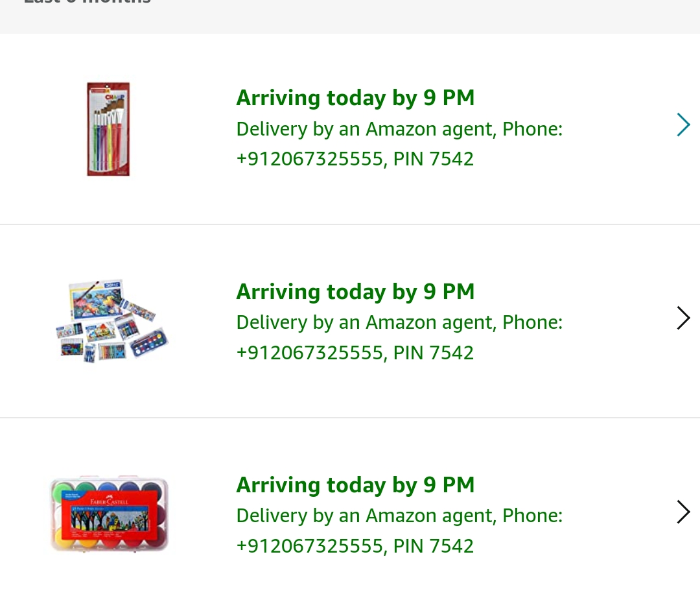Image resolution: width=700 pixels, height=598 pixels.
Task: Open the paint brush set order details chevron
Action: tap(683, 125)
